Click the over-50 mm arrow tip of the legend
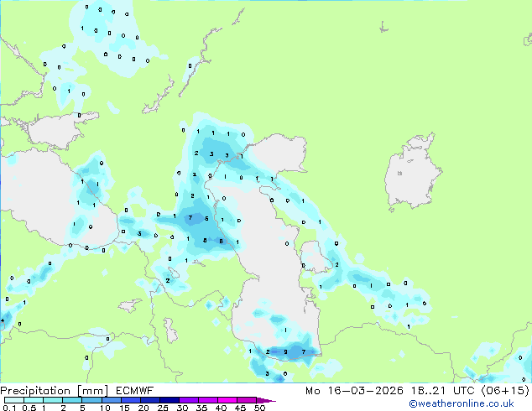Viewport: 532px width, 411px height. (x=266, y=400)
